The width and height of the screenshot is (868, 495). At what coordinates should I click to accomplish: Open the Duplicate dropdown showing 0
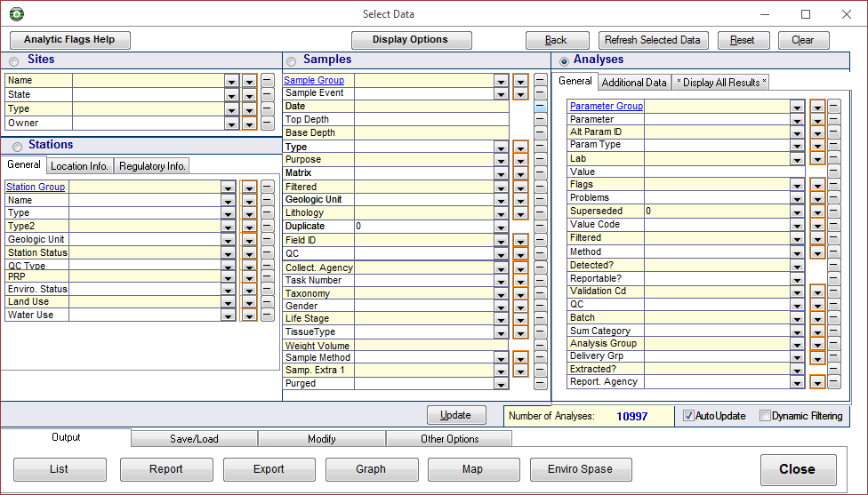tap(501, 227)
